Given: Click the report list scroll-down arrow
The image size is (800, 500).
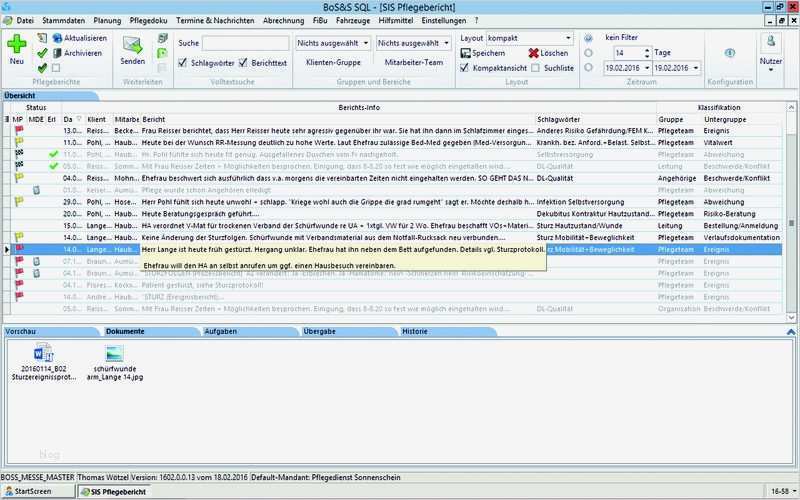Looking at the screenshot, I should pyautogui.click(x=791, y=317).
